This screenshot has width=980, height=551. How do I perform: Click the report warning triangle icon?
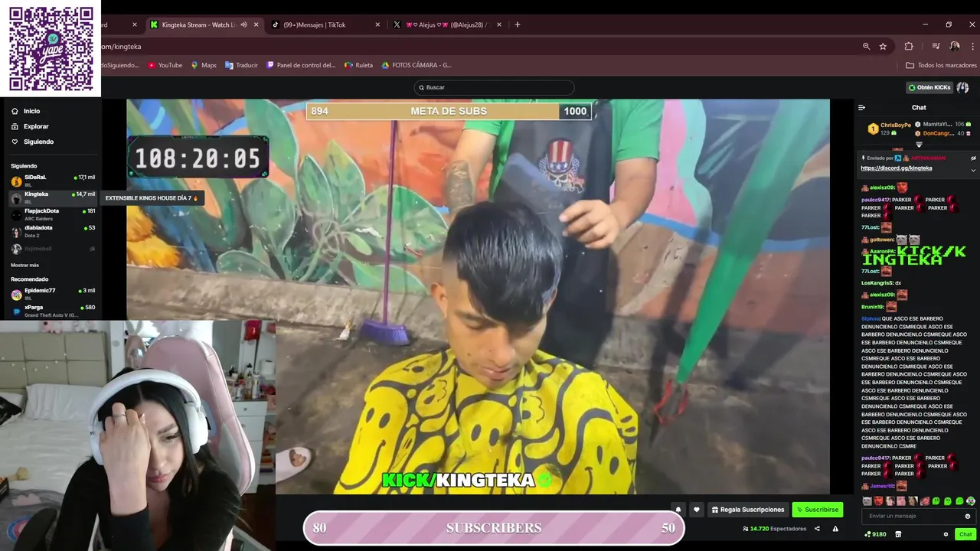click(x=835, y=529)
